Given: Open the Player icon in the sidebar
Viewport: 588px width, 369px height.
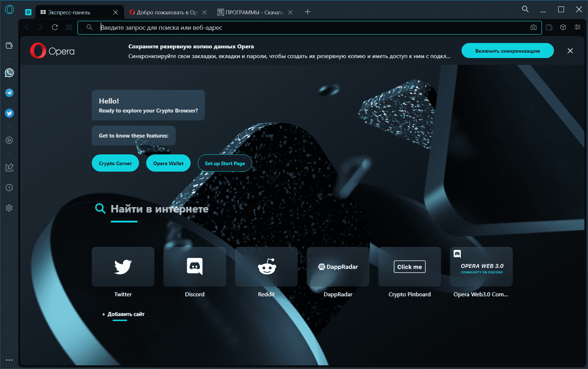Looking at the screenshot, I should point(9,140).
